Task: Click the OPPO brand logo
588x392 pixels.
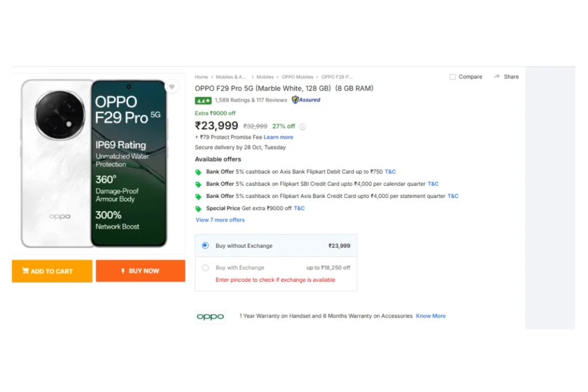Action: tap(210, 316)
